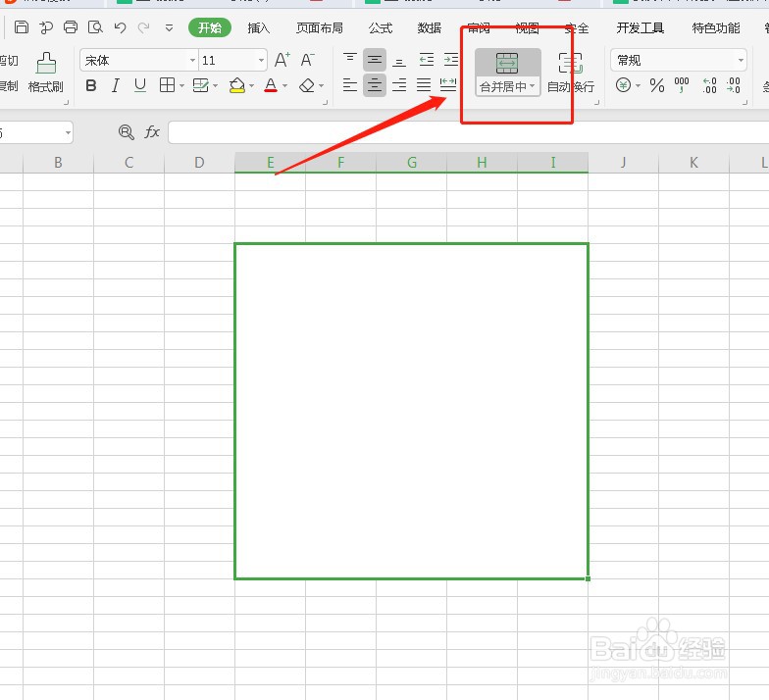Open the 页面布局 tab
Screen dimensions: 769x700
(320, 27)
